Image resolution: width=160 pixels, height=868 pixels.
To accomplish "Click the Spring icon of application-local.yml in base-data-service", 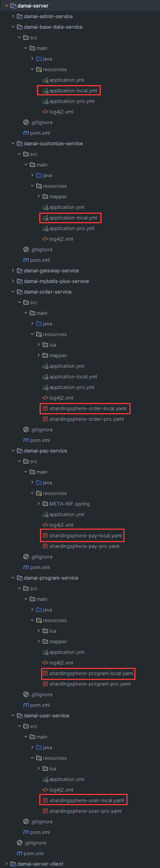I will (x=45, y=91).
